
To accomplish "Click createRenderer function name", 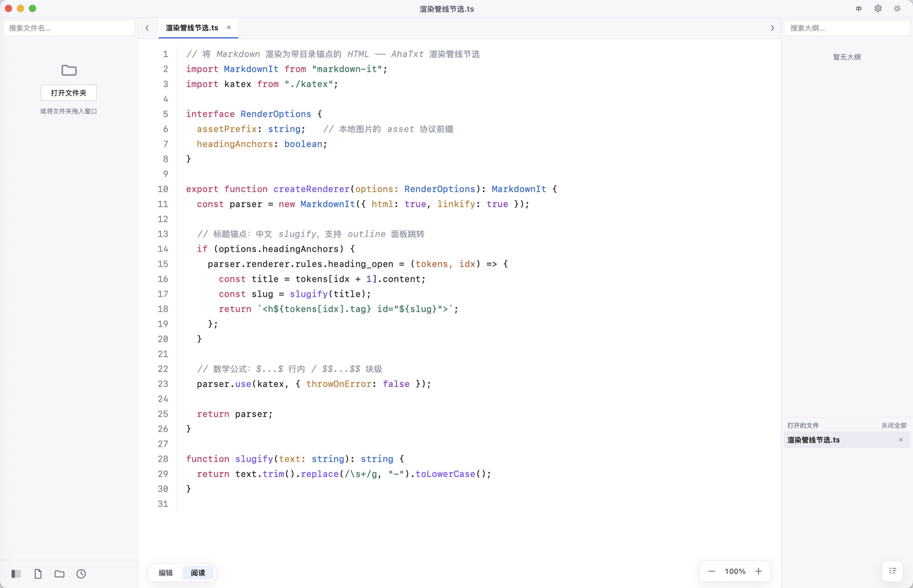I will coord(312,189).
